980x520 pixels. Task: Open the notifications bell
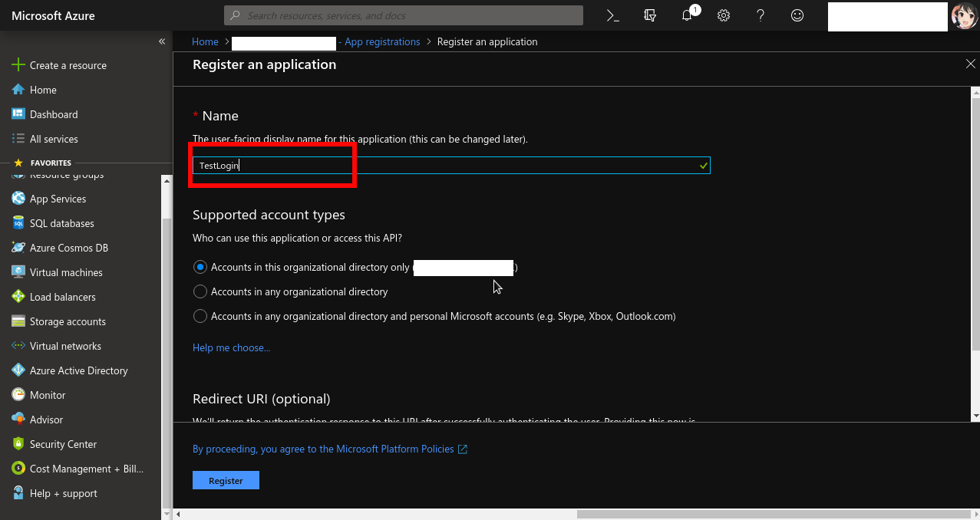687,15
